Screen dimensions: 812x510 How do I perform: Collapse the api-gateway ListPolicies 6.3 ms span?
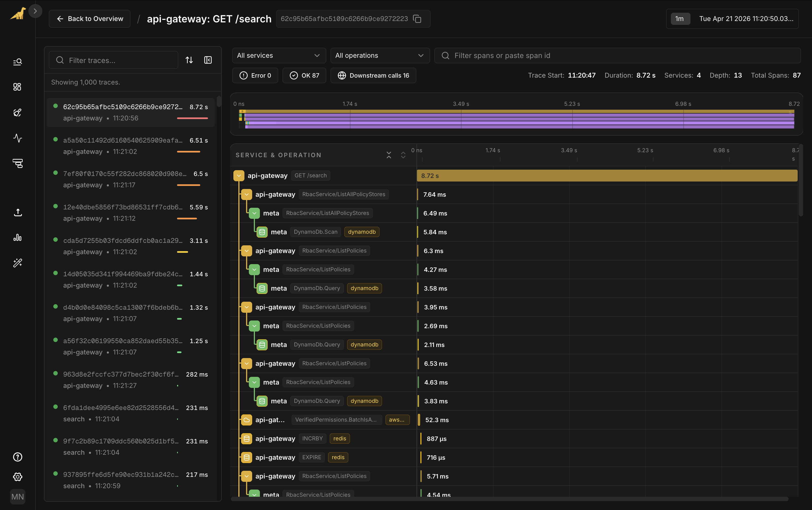pyautogui.click(x=246, y=251)
